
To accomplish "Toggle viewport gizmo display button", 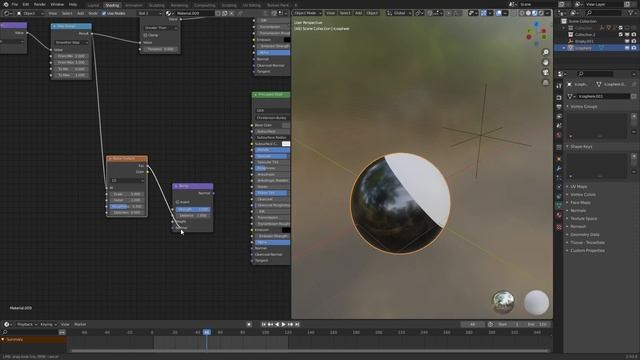I will point(484,13).
